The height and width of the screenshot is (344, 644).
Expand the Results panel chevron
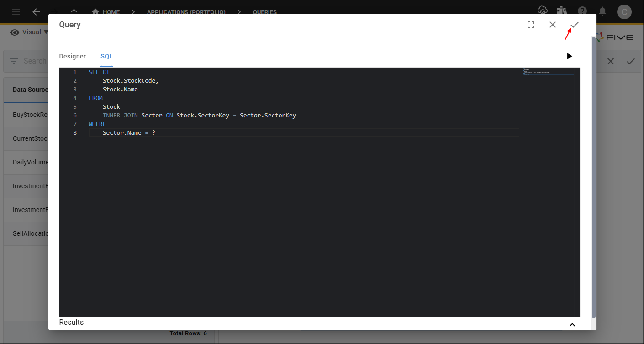(572, 324)
